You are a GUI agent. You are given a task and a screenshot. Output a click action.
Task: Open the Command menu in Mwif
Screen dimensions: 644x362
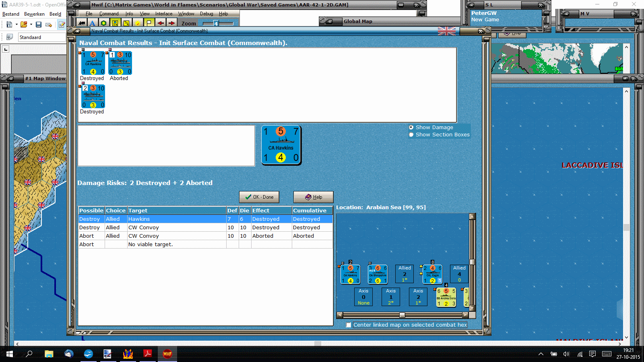109,14
